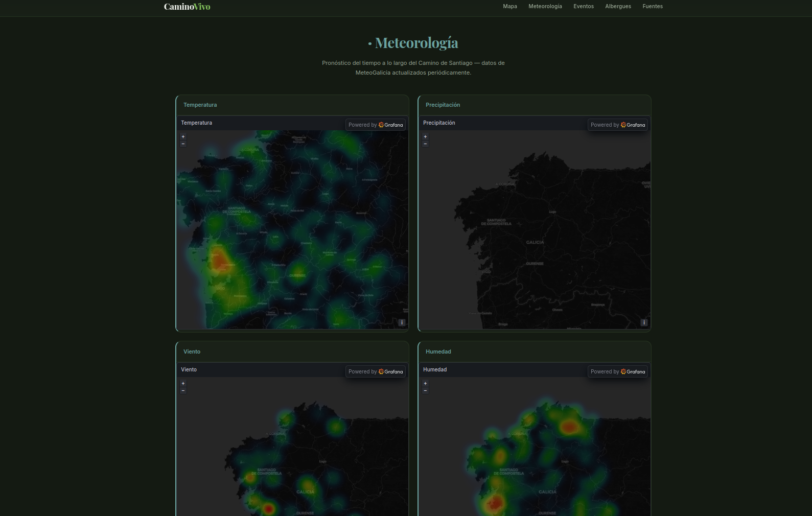Viewport: 812px width, 516px height.
Task: Click Powered by Grafana on Temperatura panel
Action: 376,125
